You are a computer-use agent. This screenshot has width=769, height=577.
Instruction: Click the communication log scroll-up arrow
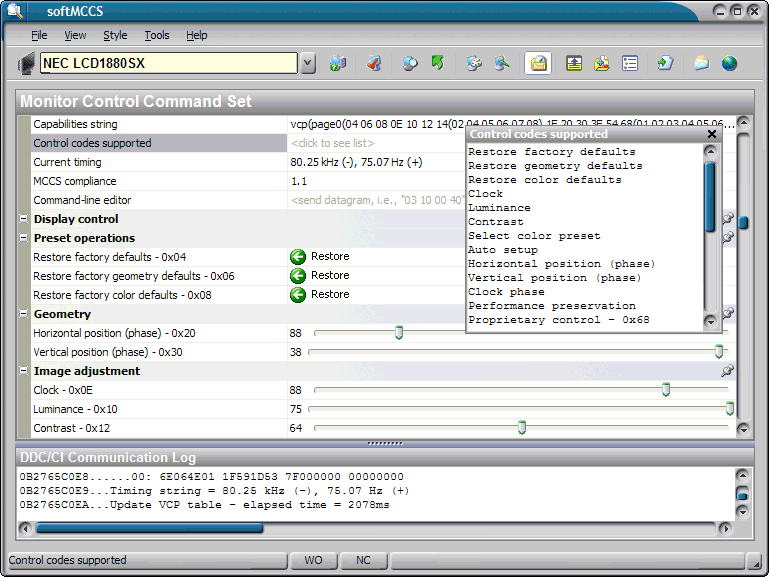click(x=743, y=475)
